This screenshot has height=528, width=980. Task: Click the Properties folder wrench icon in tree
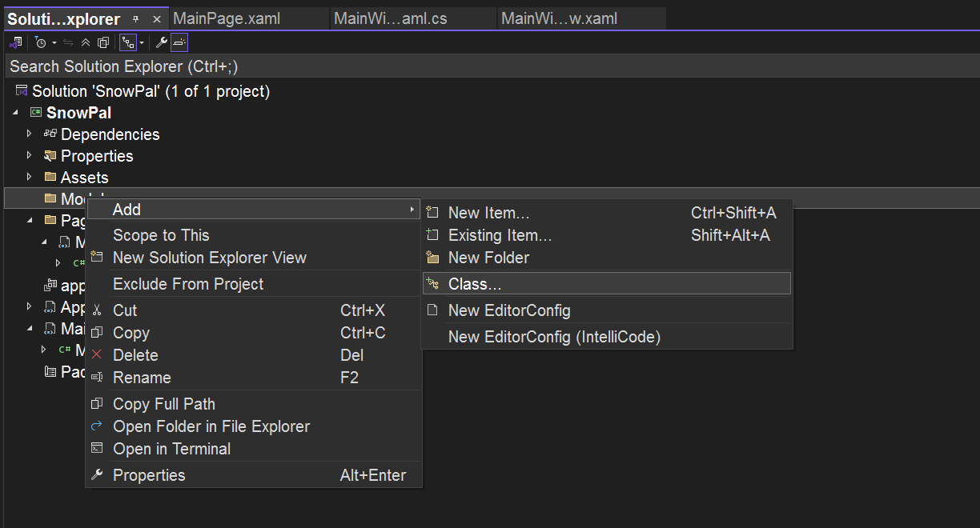click(50, 156)
